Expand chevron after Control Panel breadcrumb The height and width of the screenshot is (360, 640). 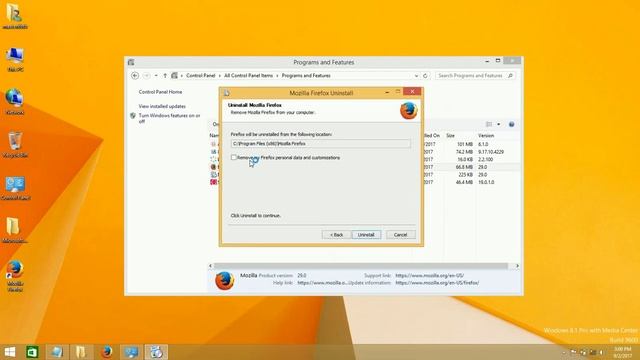220,76
